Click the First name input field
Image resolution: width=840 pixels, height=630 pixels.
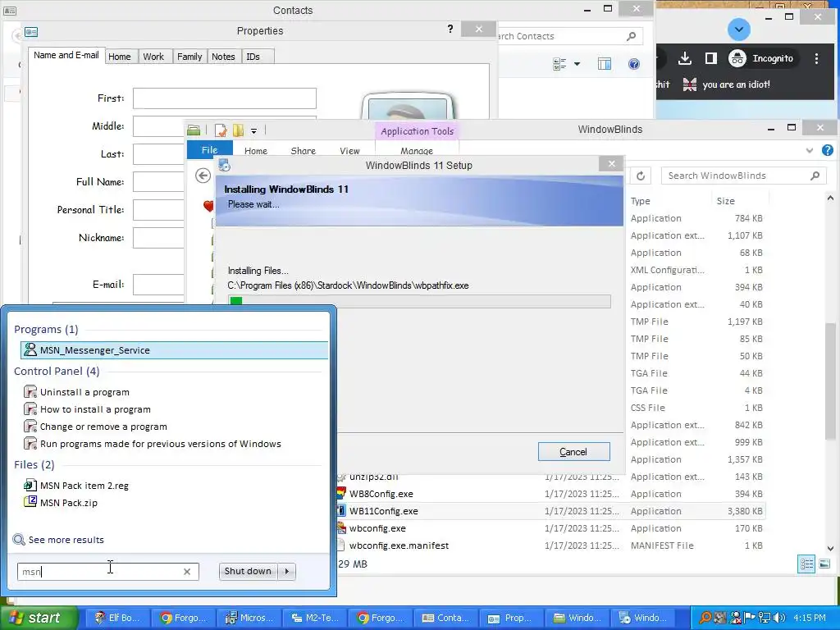[x=225, y=98]
